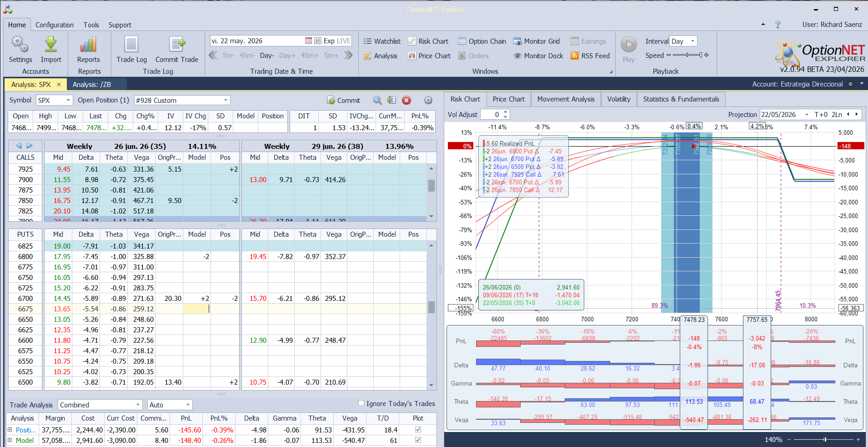
Task: Click the green grid icon next to the magnifier
Action: (391, 100)
